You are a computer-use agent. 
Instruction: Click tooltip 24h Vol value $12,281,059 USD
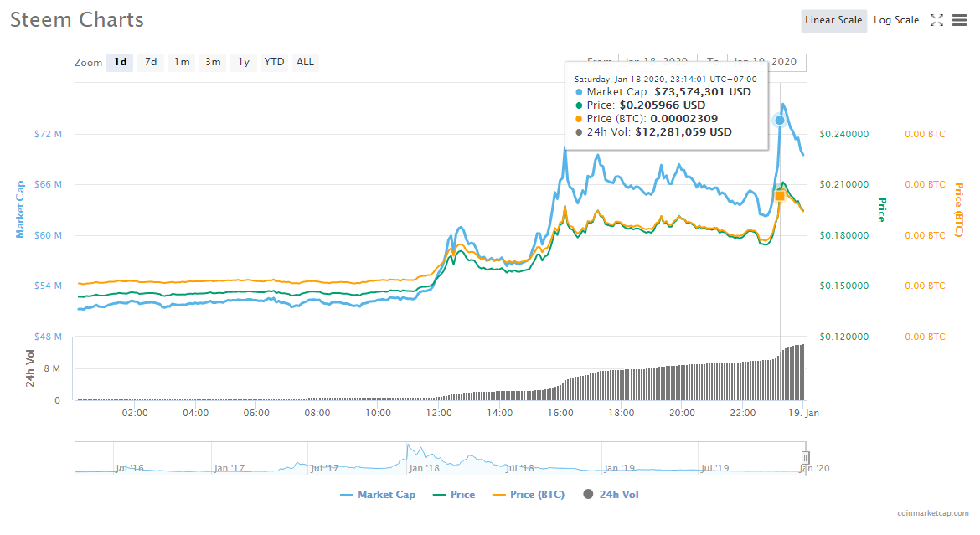pos(683,132)
